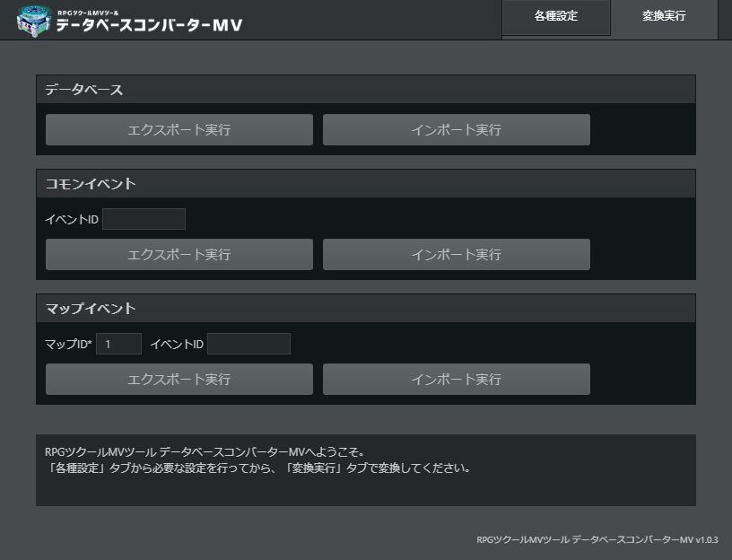Click the Database Converter MV logo icon
This screenshot has width=732, height=560.
[x=32, y=21]
